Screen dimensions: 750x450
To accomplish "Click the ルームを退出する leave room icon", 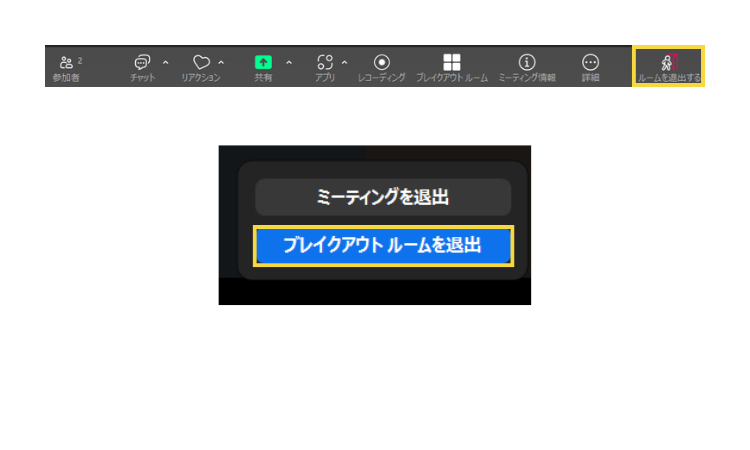I will pos(669,62).
